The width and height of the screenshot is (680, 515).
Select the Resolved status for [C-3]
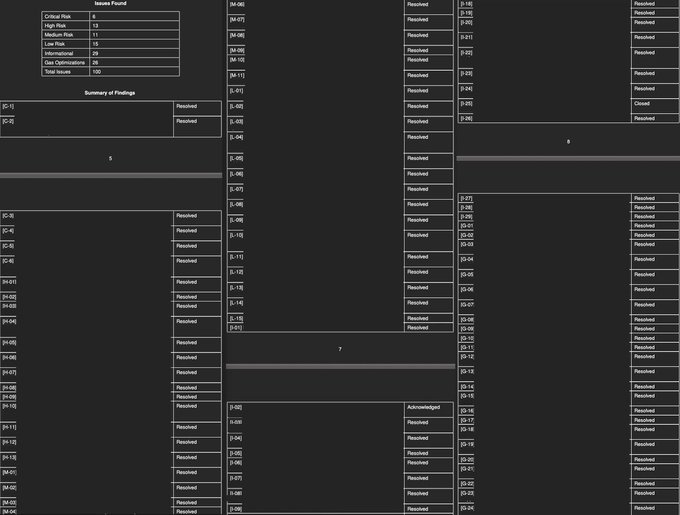point(186,215)
